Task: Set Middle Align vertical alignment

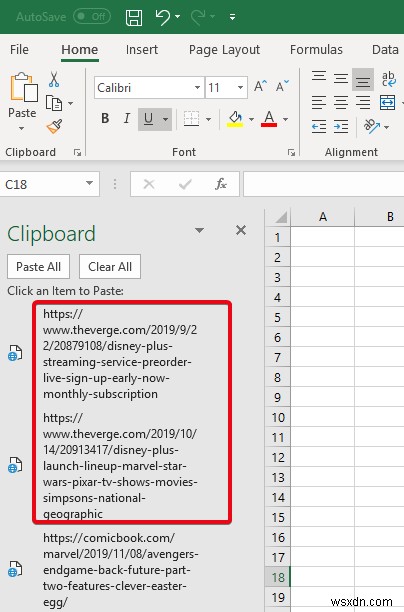Action: [341, 78]
